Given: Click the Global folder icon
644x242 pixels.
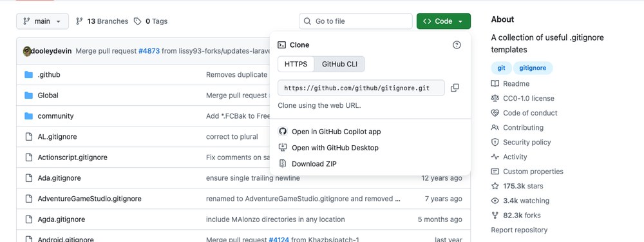Looking at the screenshot, I should (x=28, y=96).
